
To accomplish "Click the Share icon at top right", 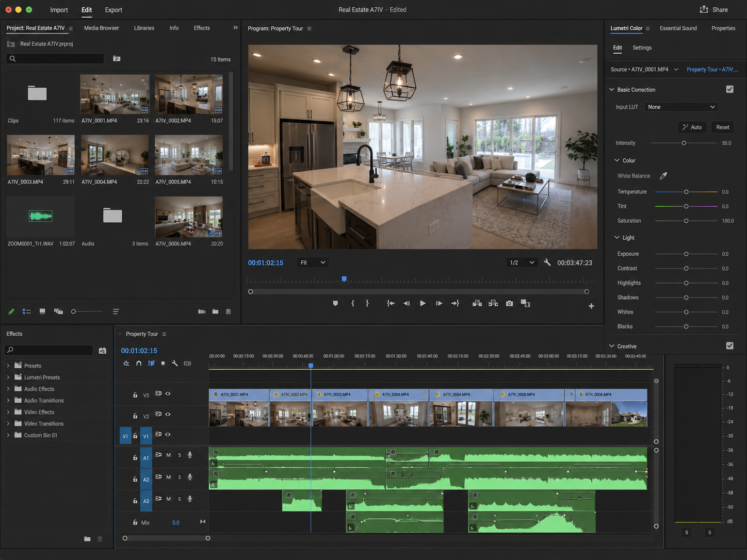I will pos(704,9).
